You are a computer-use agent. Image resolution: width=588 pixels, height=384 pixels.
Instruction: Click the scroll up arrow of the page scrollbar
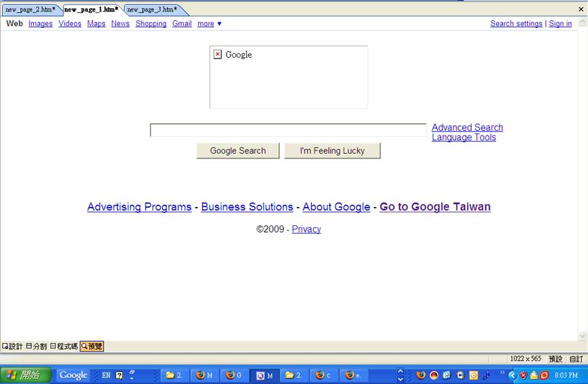(x=583, y=22)
